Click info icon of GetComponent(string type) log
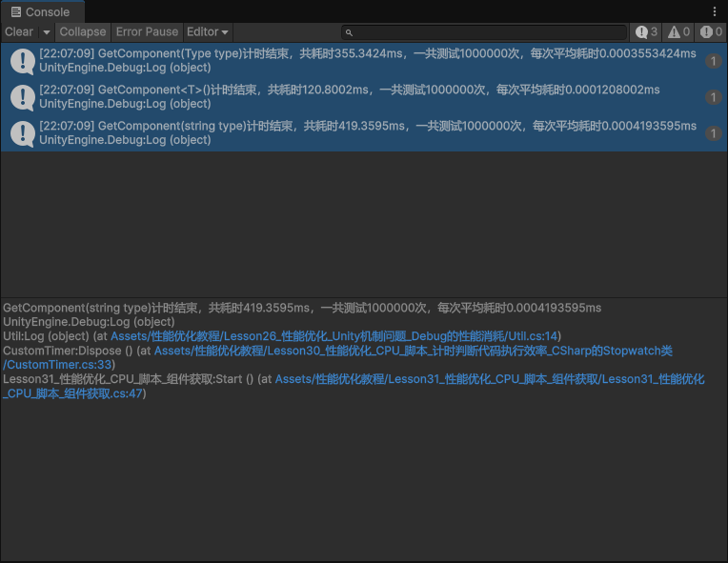This screenshot has width=728, height=563. (23, 133)
